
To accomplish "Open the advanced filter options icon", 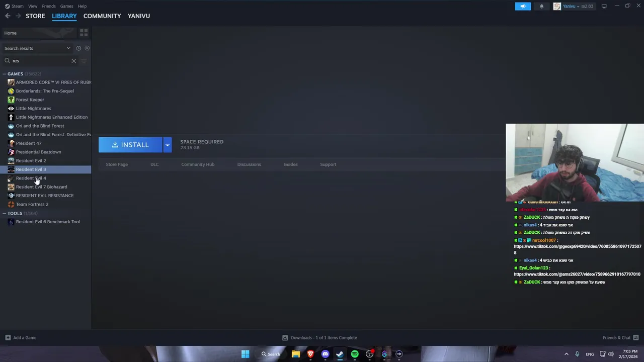I will [84, 61].
